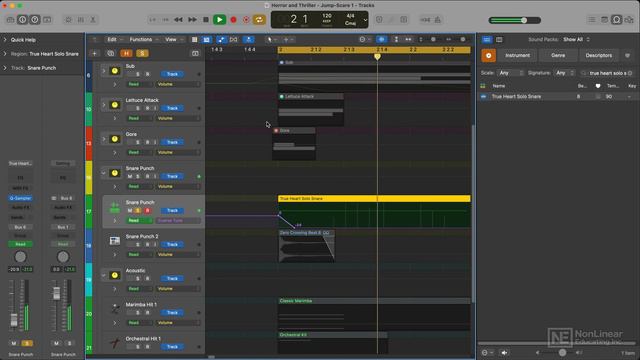Open the LCD display mode dropdown arrow

365,20
